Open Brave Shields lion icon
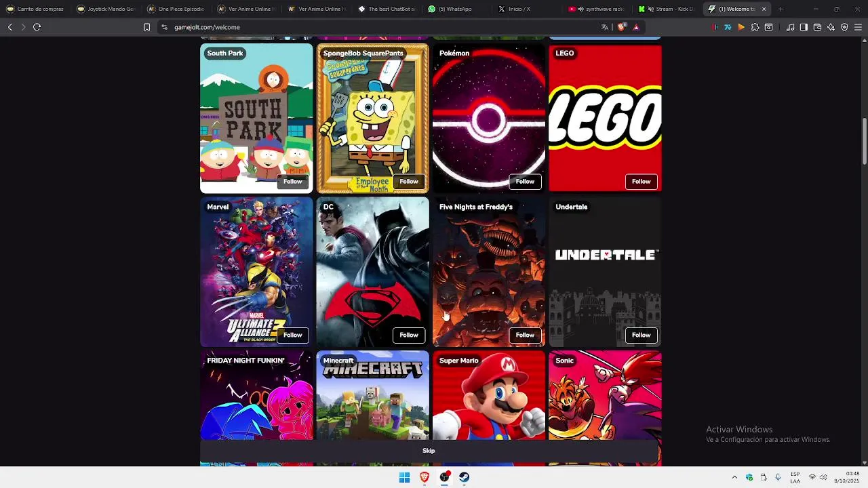Viewport: 868px width, 488px height. click(621, 27)
